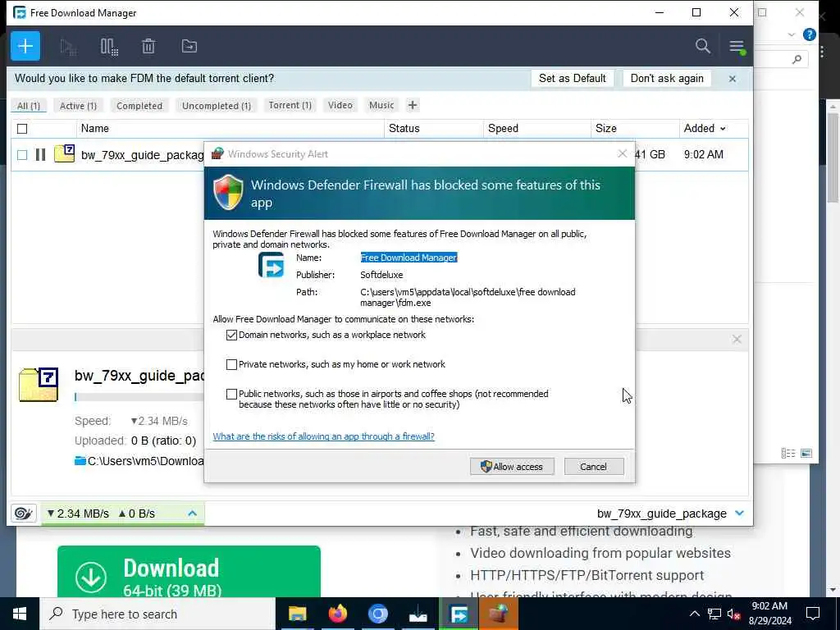840x630 pixels.
Task: Select the Music tab
Action: point(381,105)
